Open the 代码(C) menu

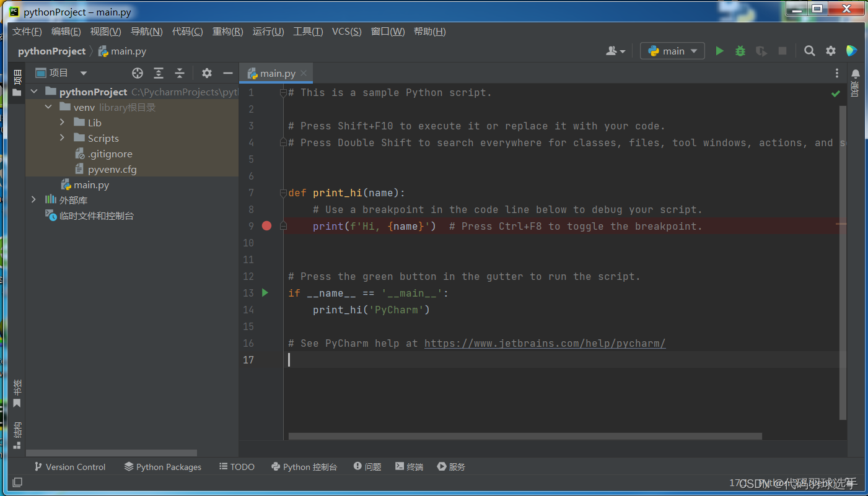[187, 32]
